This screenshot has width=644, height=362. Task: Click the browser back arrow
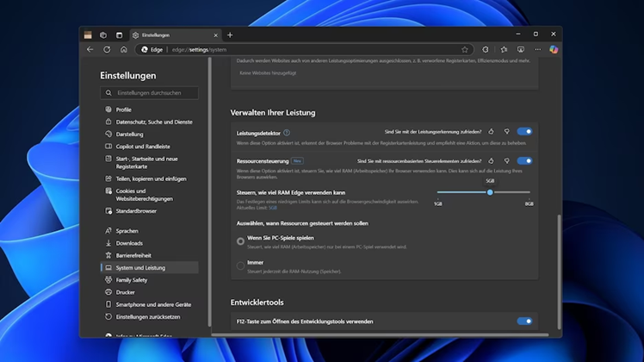(90, 50)
